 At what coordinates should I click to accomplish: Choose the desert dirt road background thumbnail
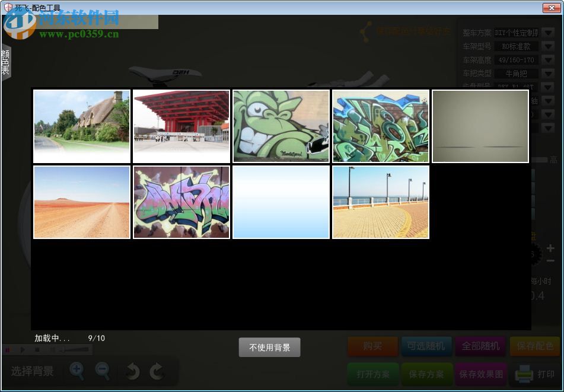coord(82,202)
